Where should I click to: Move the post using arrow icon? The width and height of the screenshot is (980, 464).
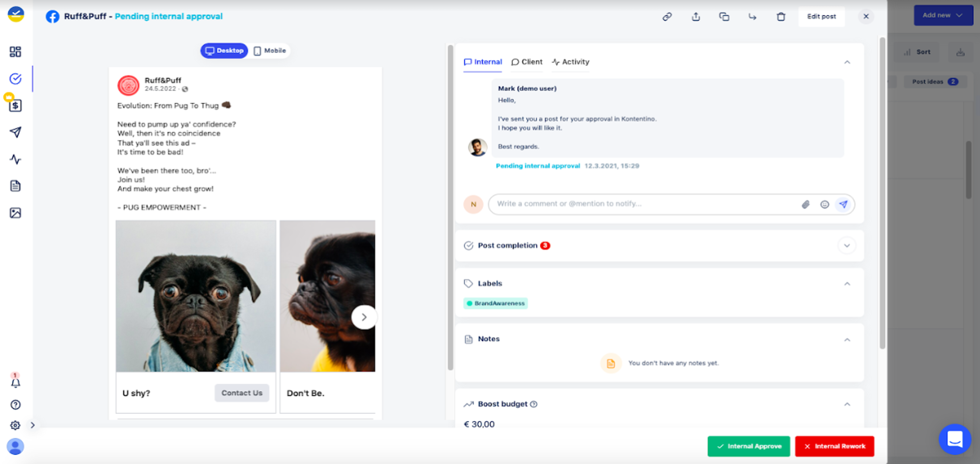click(753, 16)
